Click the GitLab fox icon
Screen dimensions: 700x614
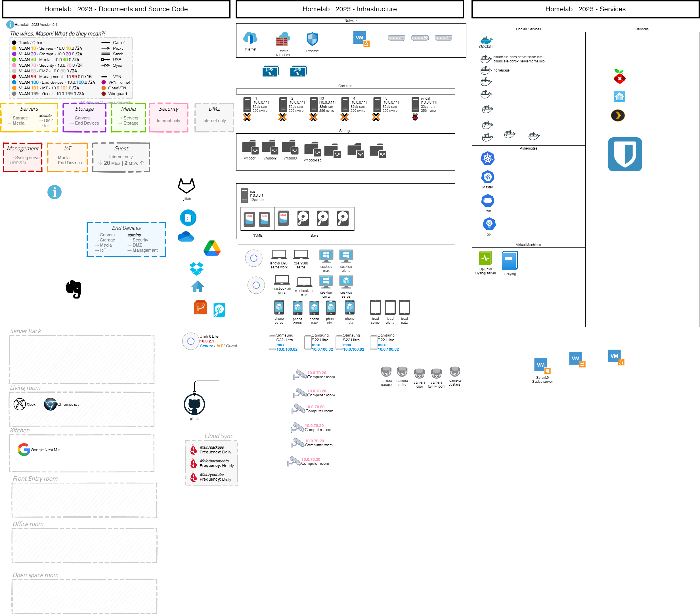click(186, 186)
